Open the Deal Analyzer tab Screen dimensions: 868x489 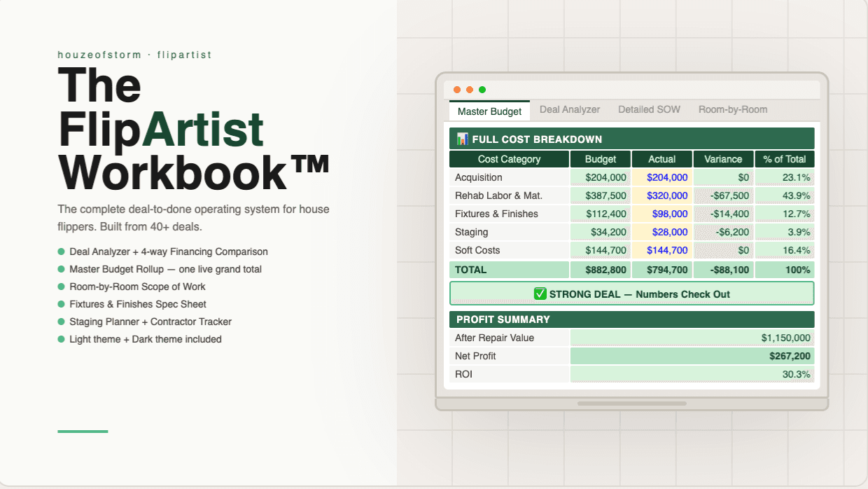point(570,109)
